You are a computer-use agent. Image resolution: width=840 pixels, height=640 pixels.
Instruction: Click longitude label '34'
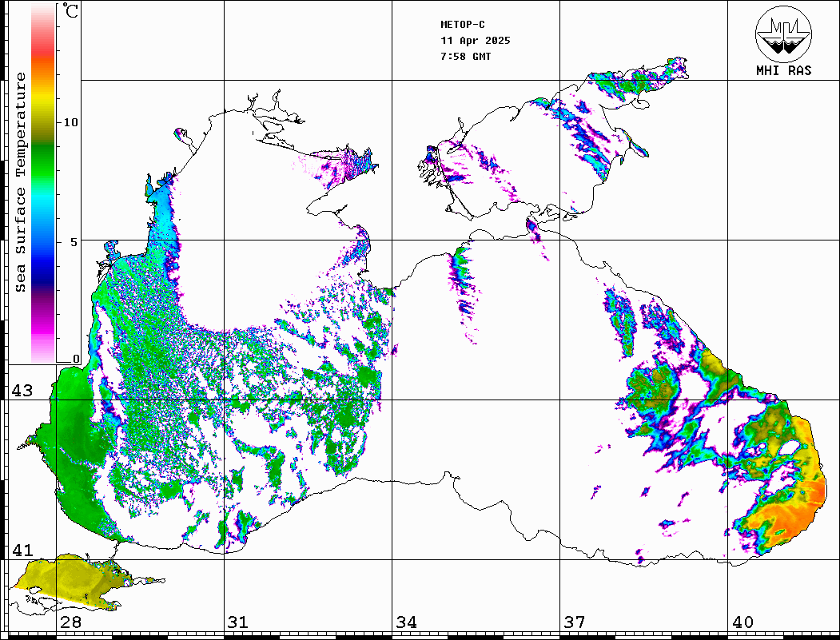coord(406,622)
